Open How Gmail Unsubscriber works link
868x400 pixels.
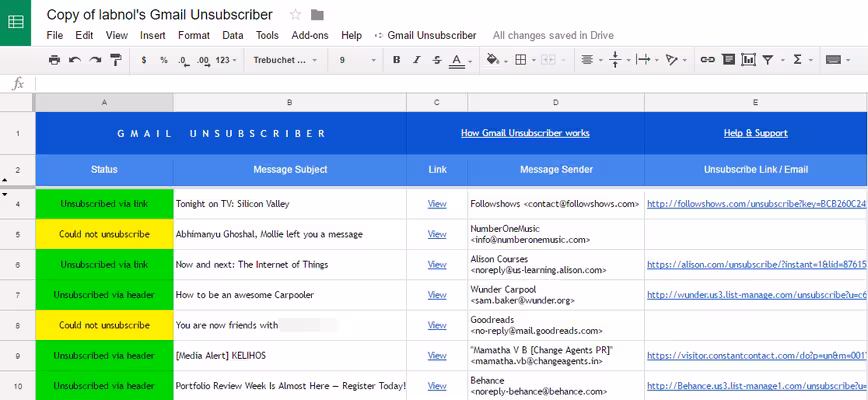pyautogui.click(x=525, y=133)
